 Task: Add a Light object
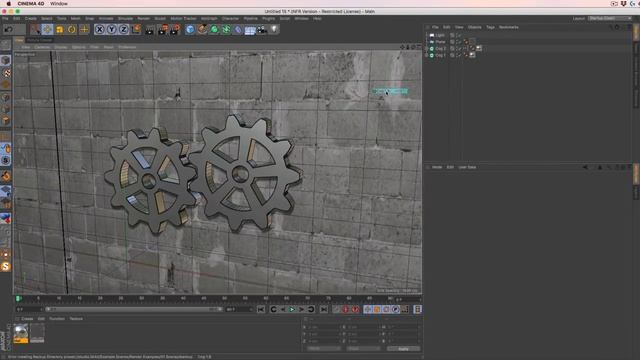click(274, 29)
